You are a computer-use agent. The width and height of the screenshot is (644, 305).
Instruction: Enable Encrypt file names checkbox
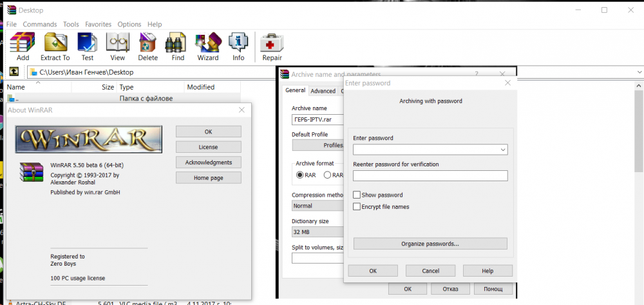coord(357,207)
